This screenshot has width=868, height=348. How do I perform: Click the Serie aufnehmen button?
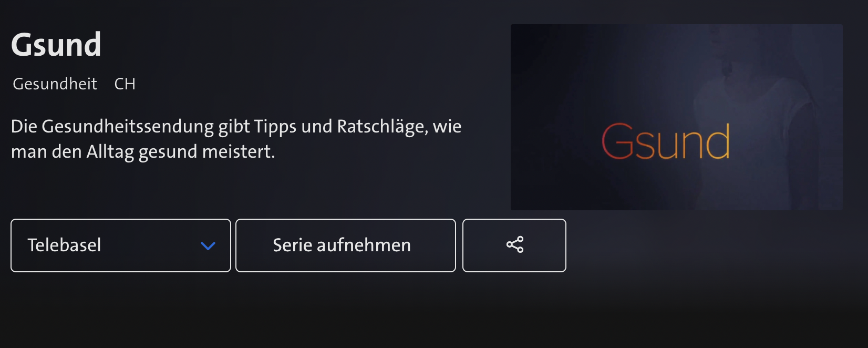point(346,245)
